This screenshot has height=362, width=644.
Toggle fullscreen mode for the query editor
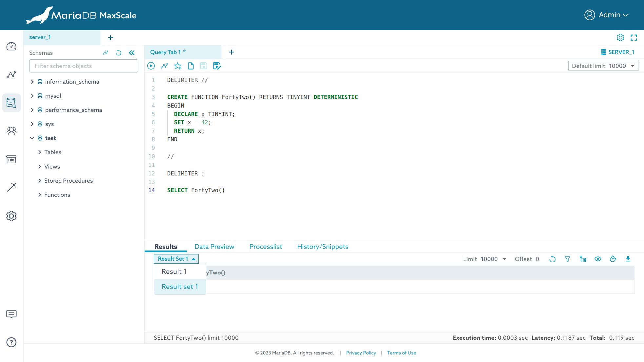point(634,38)
